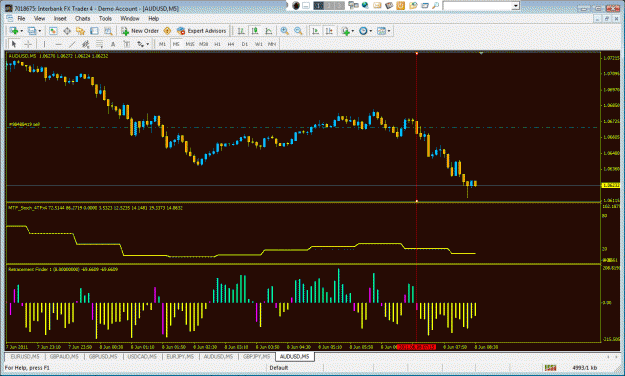The height and width of the screenshot is (376, 625).
Task: Select the vertical line drawing tool
Action: point(44,44)
